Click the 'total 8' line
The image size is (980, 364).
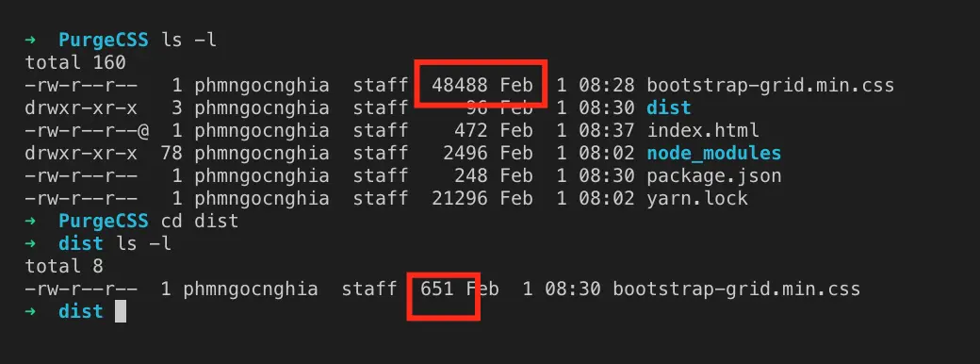click(x=64, y=267)
